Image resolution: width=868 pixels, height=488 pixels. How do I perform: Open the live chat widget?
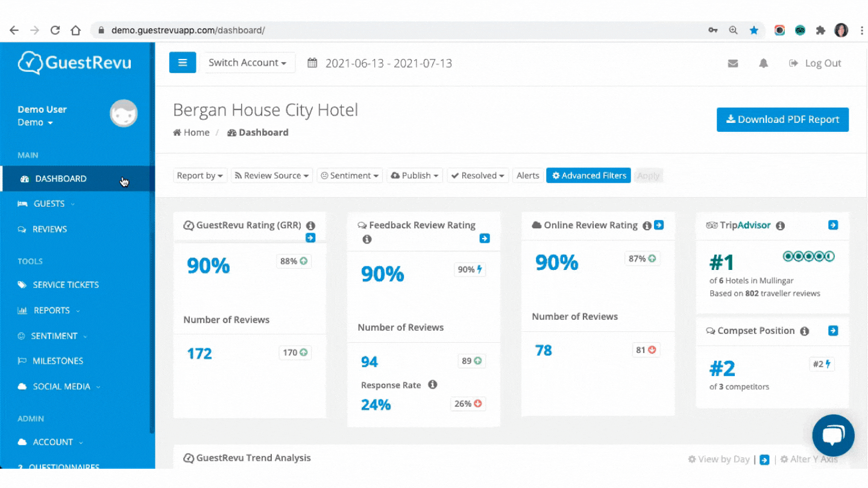click(x=833, y=435)
